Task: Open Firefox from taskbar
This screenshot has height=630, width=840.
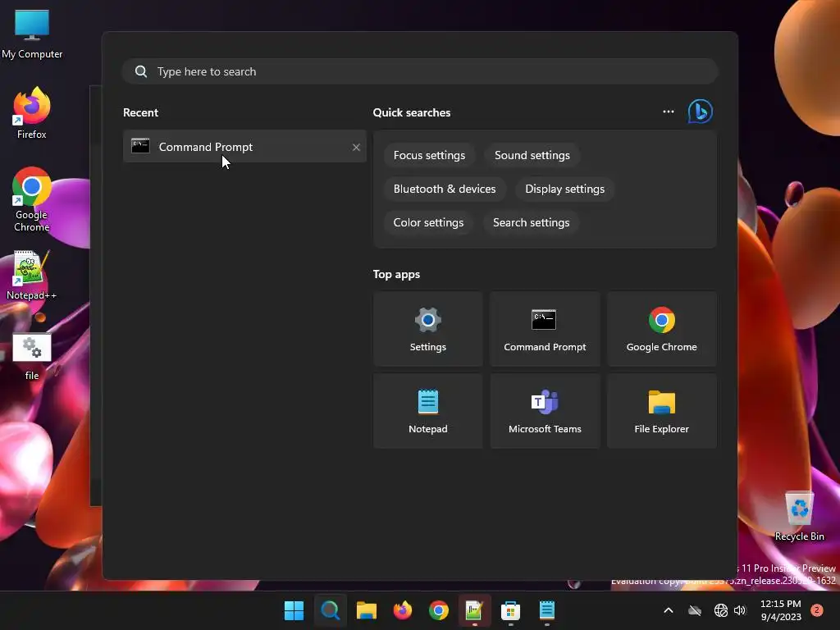Action: pos(402,610)
